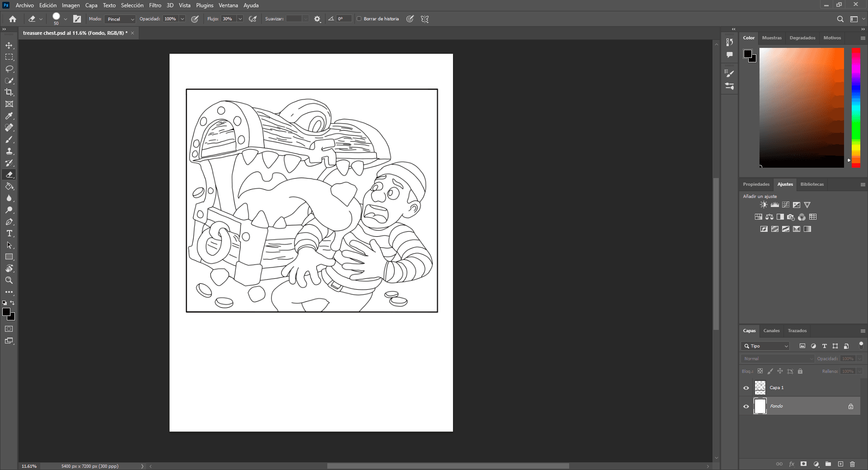The image size is (868, 470).
Task: Delete layer with trash icon
Action: 852,464
